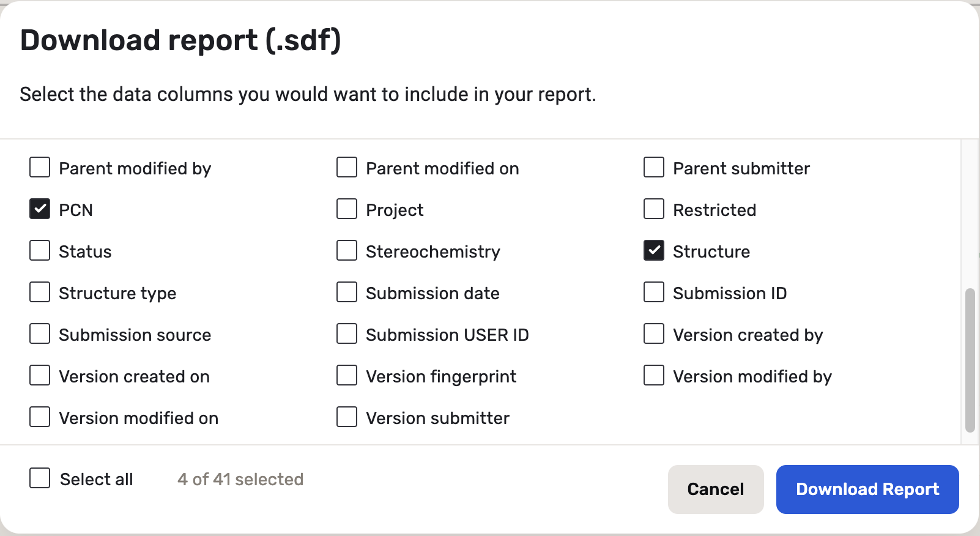Check the Submission USER ID box
980x536 pixels.
[x=347, y=334]
